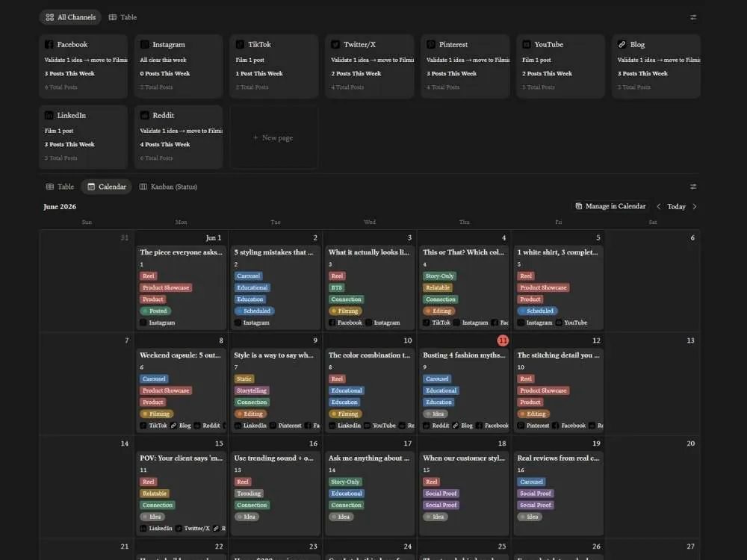This screenshot has width=747, height=560.
Task: Click the Blog link icon
Action: click(x=622, y=44)
